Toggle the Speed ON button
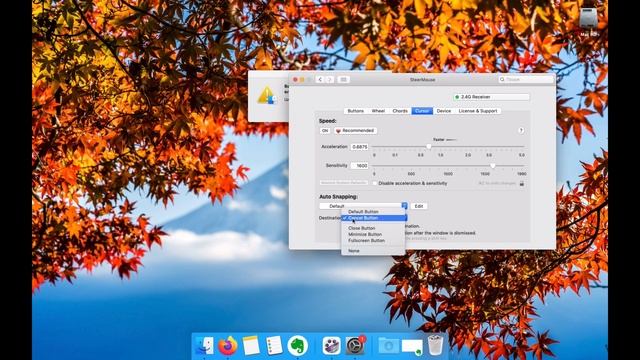 [x=325, y=131]
